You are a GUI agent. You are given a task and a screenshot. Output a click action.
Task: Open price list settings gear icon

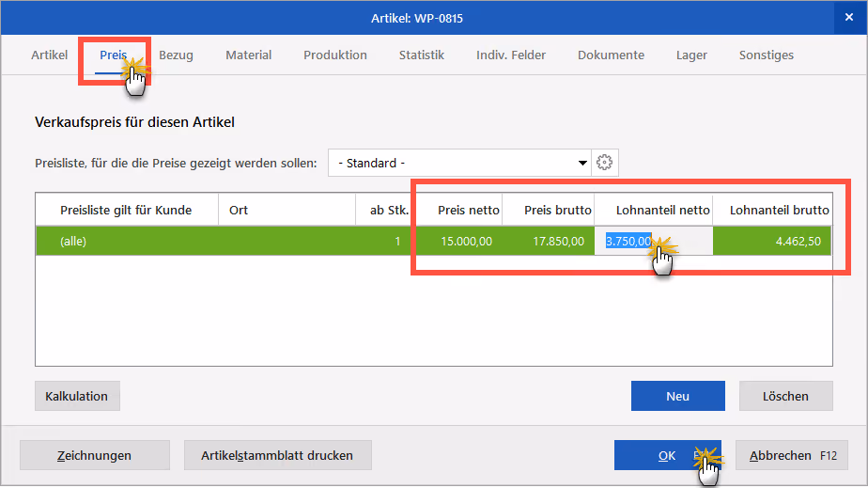coord(605,163)
